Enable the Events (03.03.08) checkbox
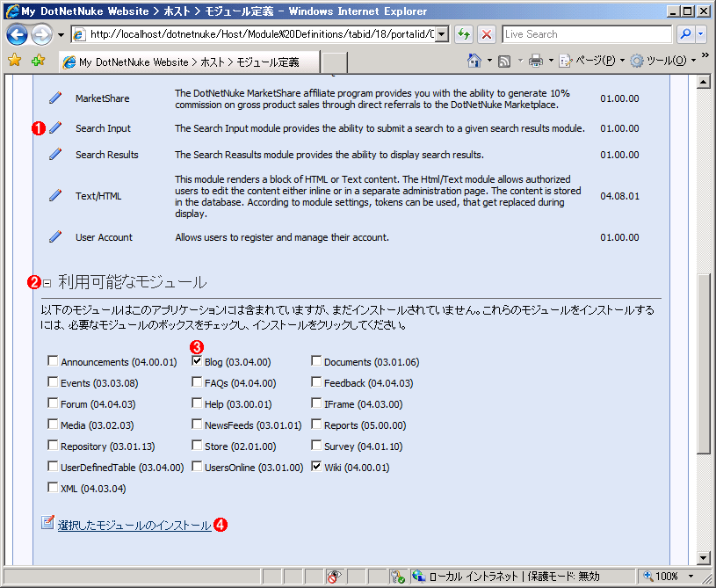Viewport: 716px width, 588px height. pos(53,382)
